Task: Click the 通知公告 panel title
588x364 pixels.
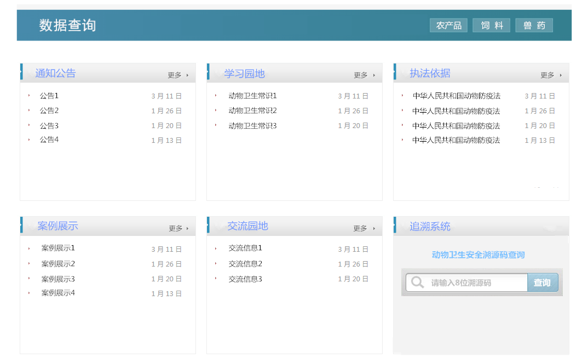Action: tap(55, 73)
